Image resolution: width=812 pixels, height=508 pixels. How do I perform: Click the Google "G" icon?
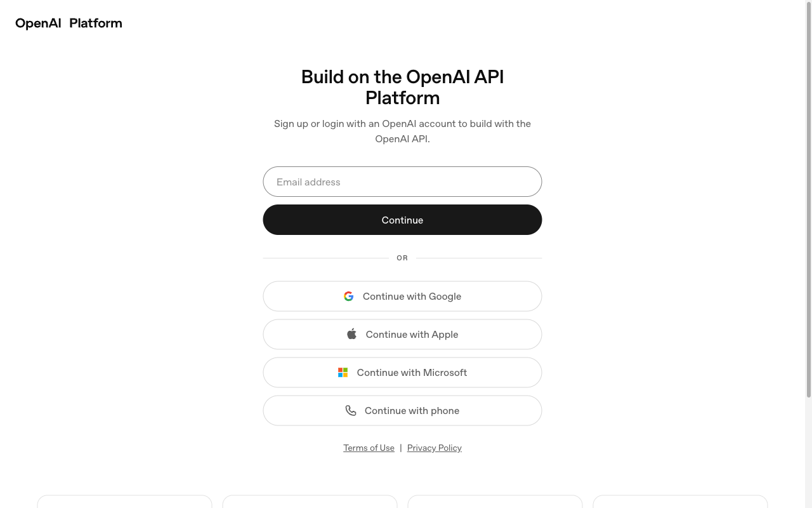[x=348, y=296]
